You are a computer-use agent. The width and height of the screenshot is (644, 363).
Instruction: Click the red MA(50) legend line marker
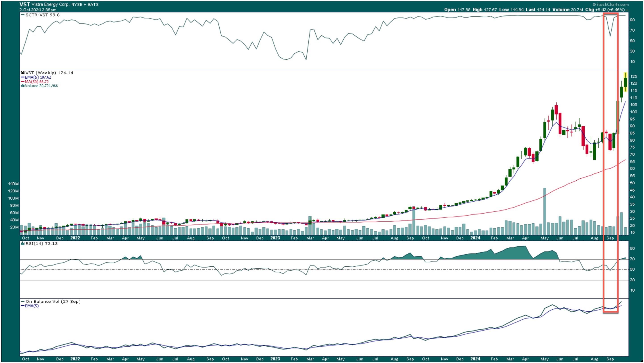click(x=23, y=81)
